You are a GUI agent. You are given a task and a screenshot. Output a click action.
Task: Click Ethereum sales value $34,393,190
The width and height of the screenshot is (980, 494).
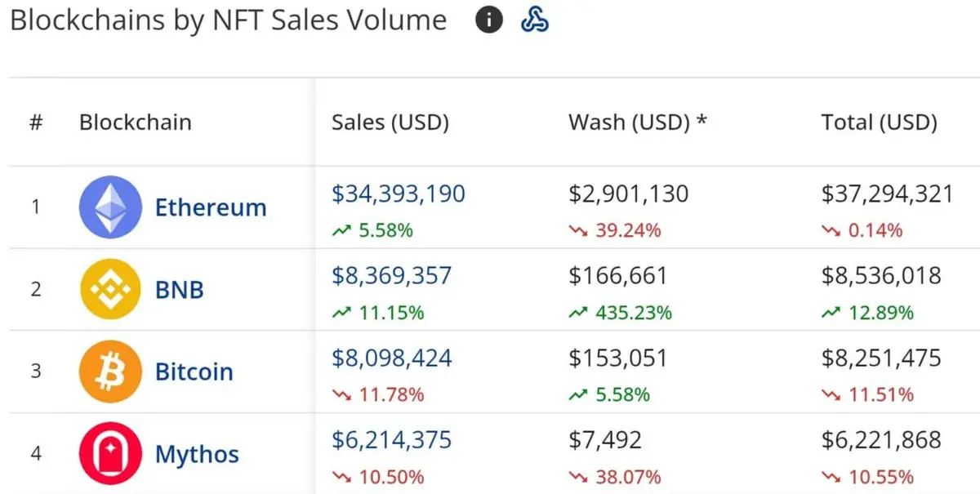[399, 194]
